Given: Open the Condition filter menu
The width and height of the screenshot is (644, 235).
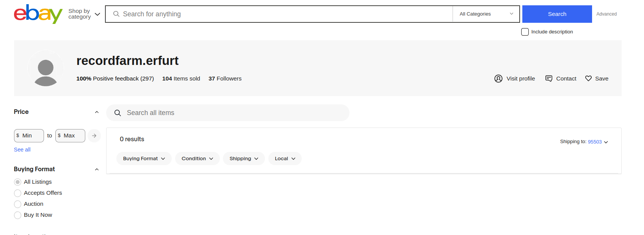Looking at the screenshot, I should (197, 159).
